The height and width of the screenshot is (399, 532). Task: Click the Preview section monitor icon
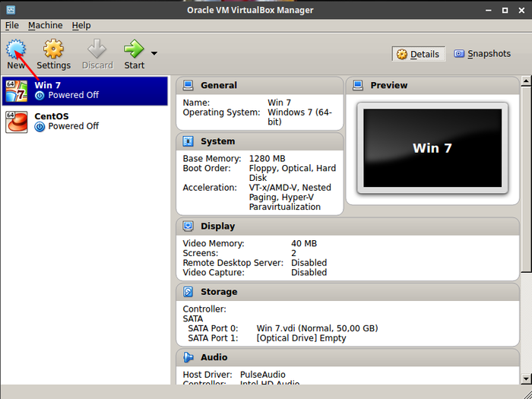click(358, 85)
